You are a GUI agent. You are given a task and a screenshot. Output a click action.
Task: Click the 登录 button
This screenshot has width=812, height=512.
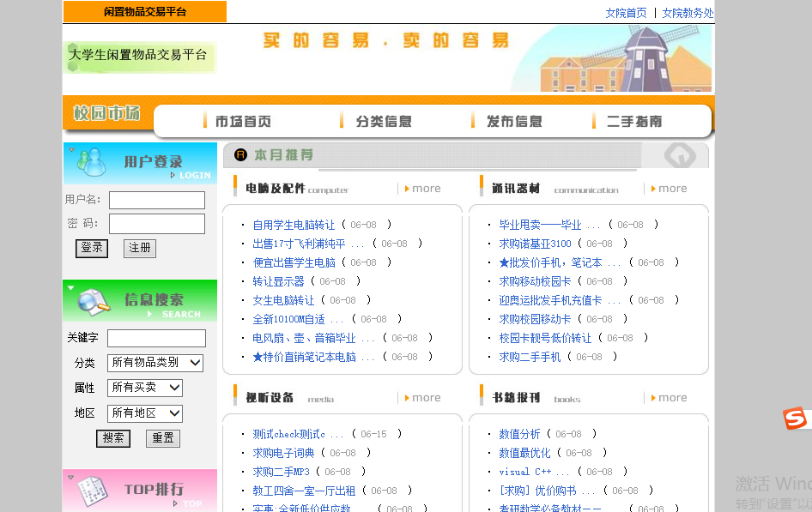click(x=92, y=248)
